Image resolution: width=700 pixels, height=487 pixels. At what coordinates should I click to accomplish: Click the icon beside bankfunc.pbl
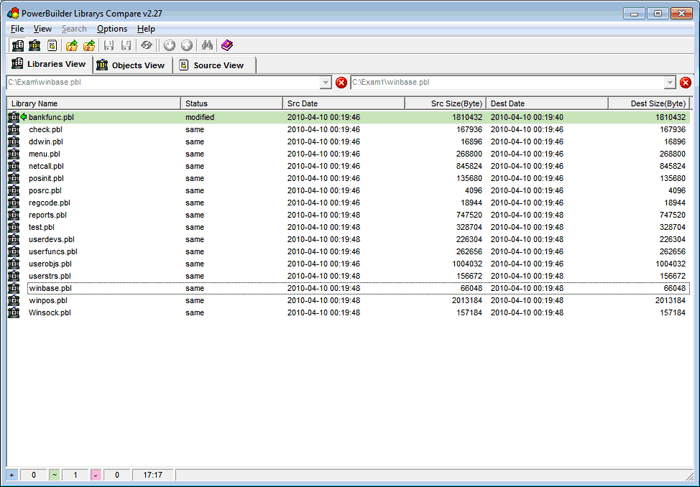[14, 117]
